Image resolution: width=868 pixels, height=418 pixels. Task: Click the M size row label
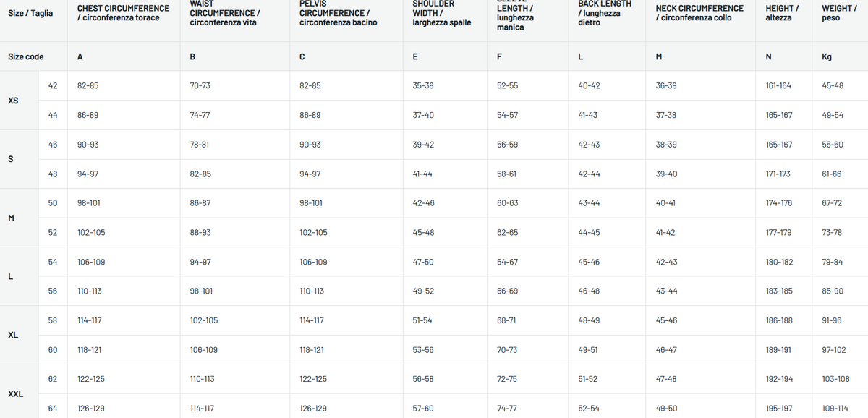tap(11, 218)
